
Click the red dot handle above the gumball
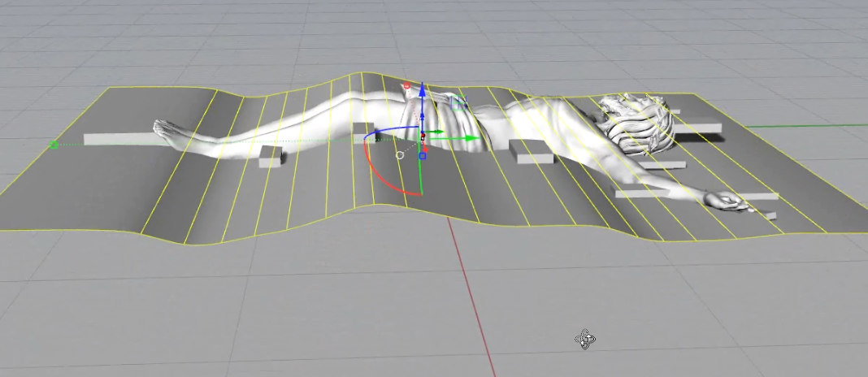(407, 85)
